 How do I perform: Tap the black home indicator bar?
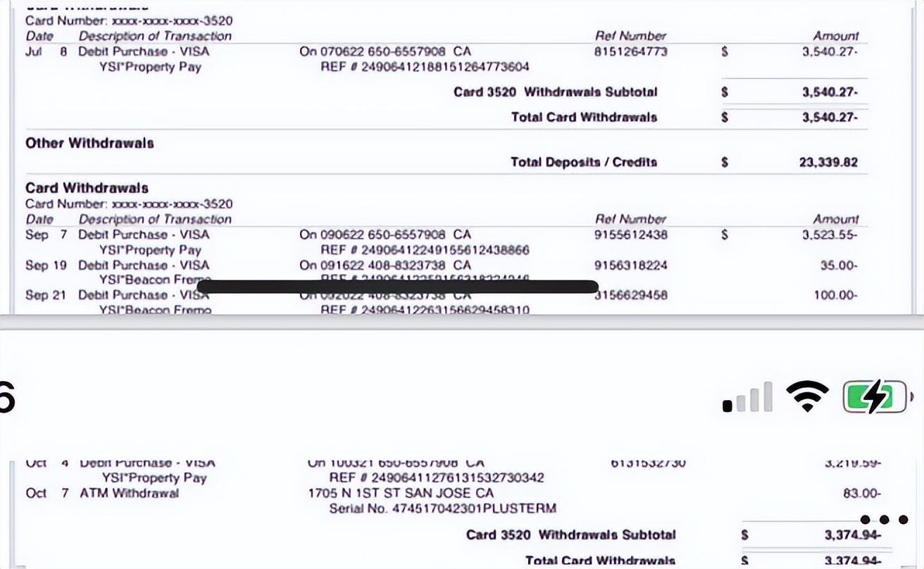(x=397, y=287)
